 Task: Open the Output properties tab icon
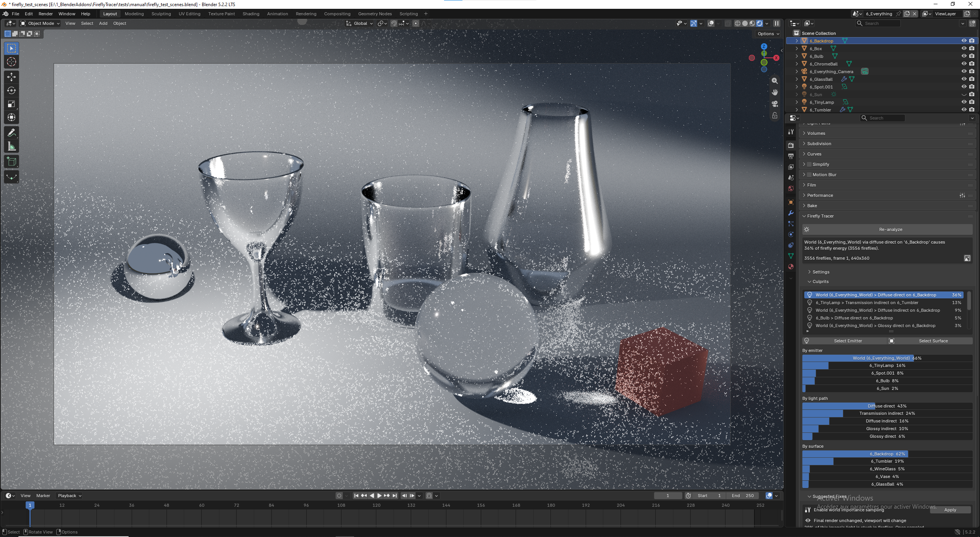pos(791,156)
